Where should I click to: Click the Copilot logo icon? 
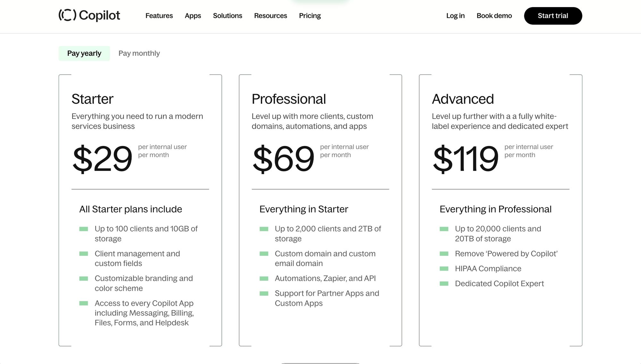(x=67, y=15)
